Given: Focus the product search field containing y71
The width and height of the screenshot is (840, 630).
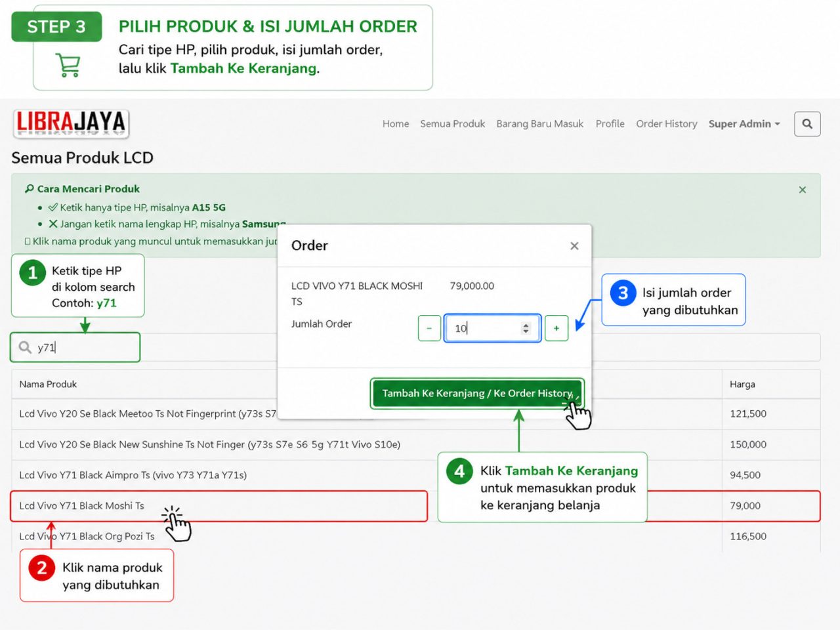Looking at the screenshot, I should pos(75,347).
